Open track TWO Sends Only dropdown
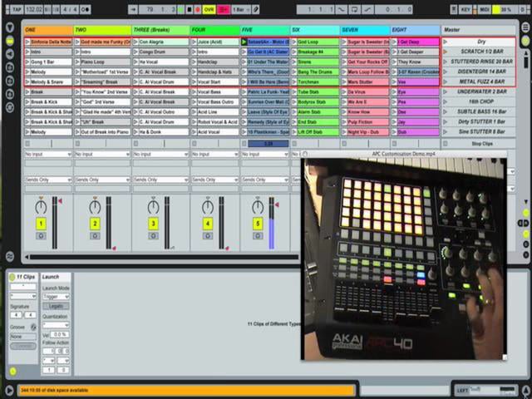This screenshot has width=532, height=399. coord(102,180)
